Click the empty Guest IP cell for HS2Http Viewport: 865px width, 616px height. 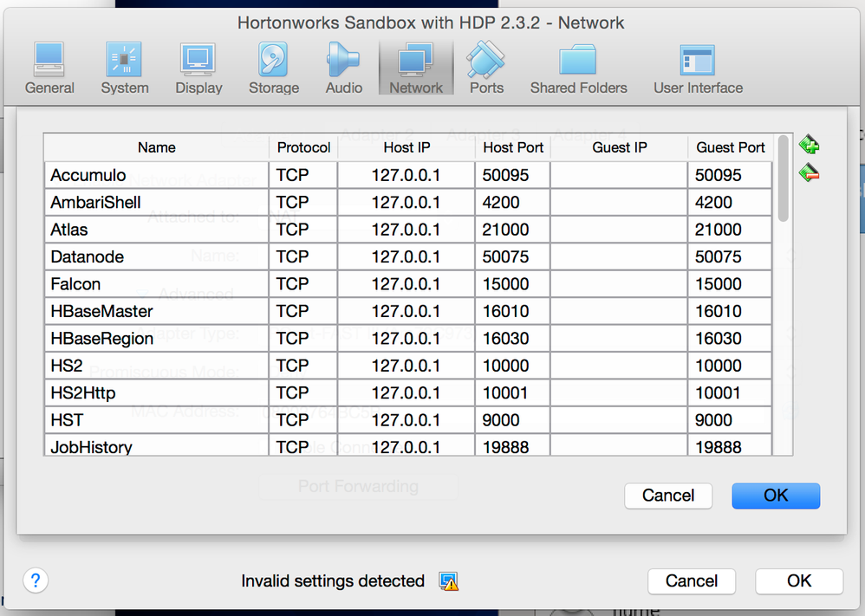[x=619, y=392]
